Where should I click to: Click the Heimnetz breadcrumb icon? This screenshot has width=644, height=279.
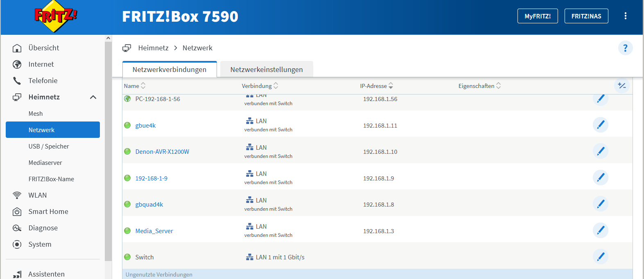point(127,48)
